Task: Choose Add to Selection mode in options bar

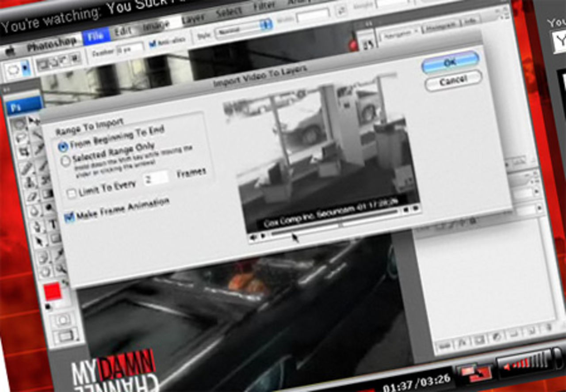Action: tap(54, 63)
